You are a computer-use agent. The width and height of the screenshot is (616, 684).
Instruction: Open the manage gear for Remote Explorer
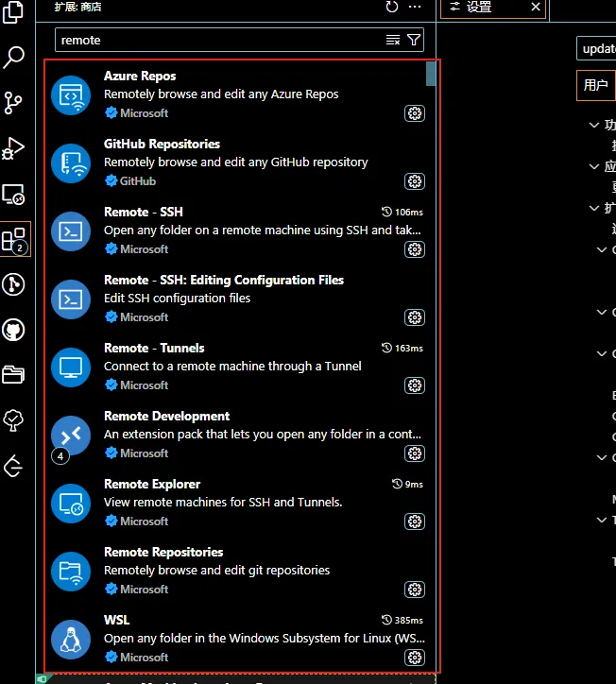point(415,522)
